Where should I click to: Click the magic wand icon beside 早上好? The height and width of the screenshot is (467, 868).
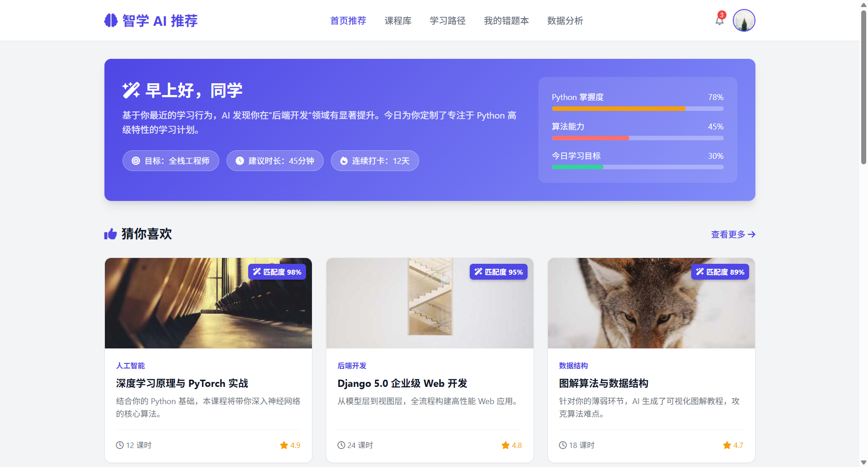tap(131, 90)
